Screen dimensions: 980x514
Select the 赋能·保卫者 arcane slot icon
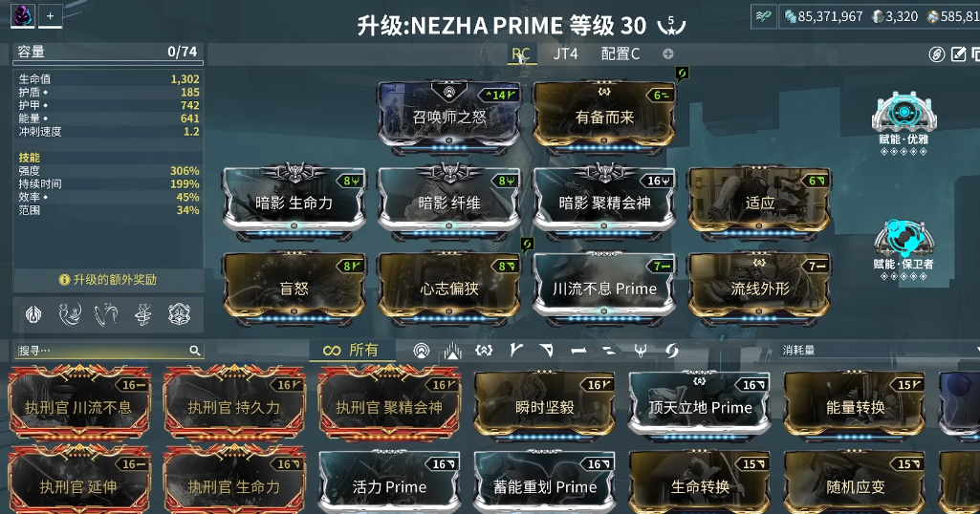904,238
